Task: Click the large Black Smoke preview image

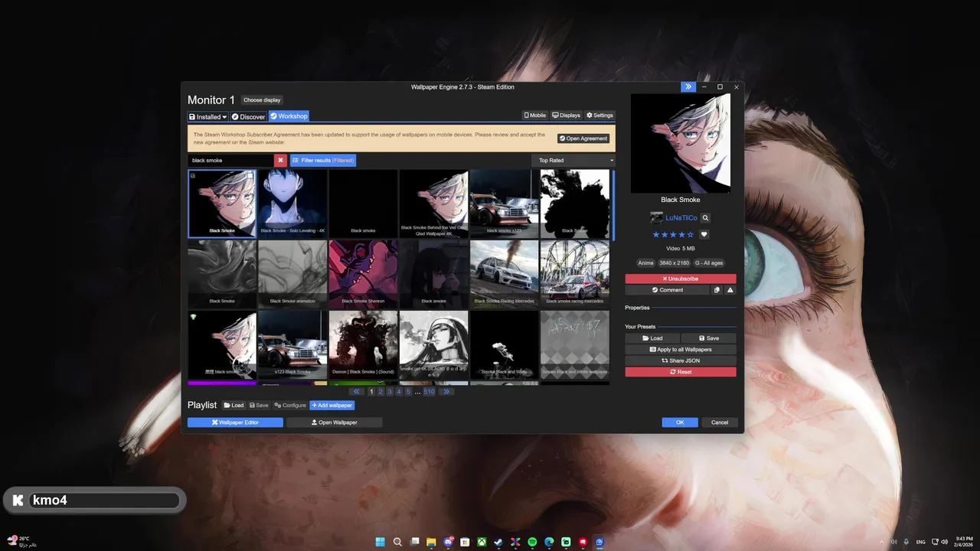Action: 681,143
